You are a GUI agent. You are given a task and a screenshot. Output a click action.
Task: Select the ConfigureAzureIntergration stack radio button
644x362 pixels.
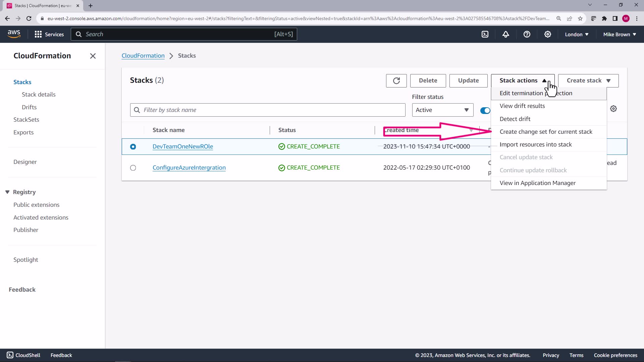pyautogui.click(x=133, y=168)
